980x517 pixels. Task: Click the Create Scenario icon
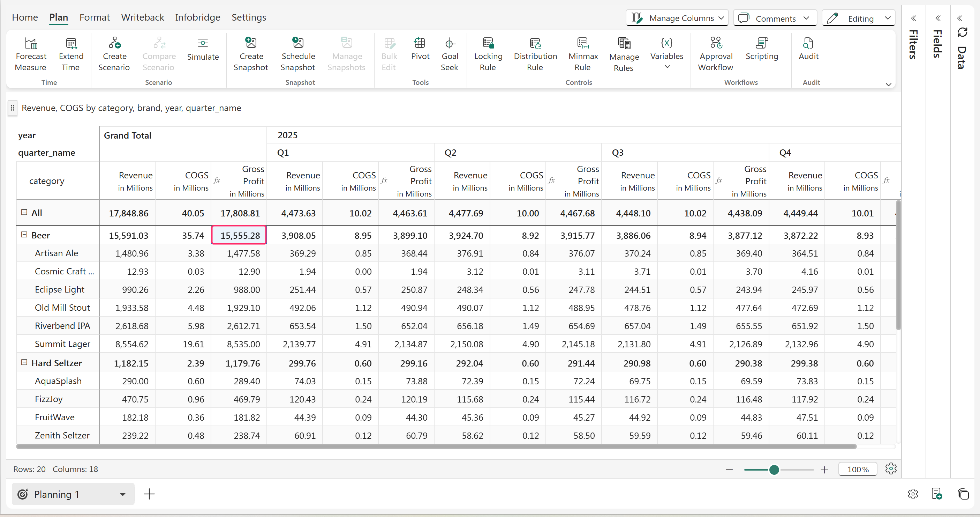[114, 43]
